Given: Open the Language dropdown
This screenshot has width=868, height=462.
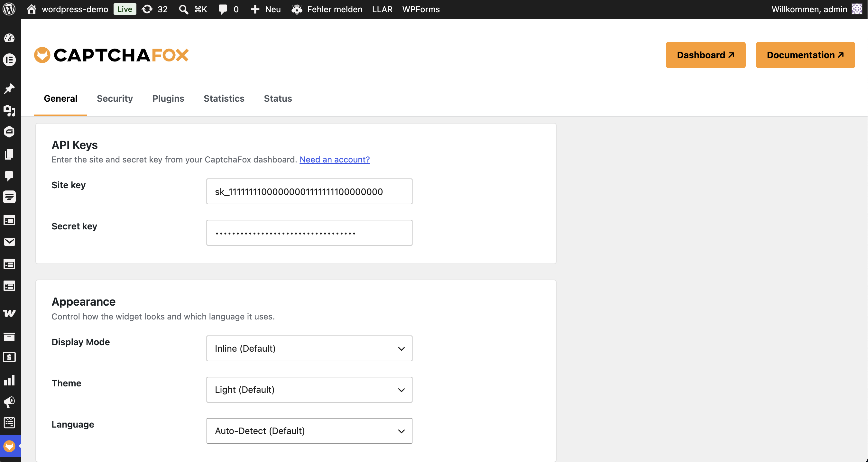Looking at the screenshot, I should pos(309,431).
